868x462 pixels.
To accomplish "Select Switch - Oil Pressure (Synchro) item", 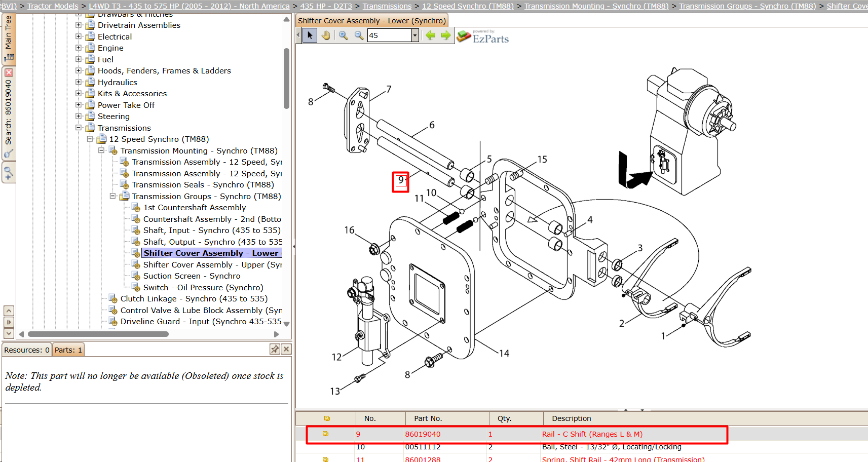I will tap(203, 287).
